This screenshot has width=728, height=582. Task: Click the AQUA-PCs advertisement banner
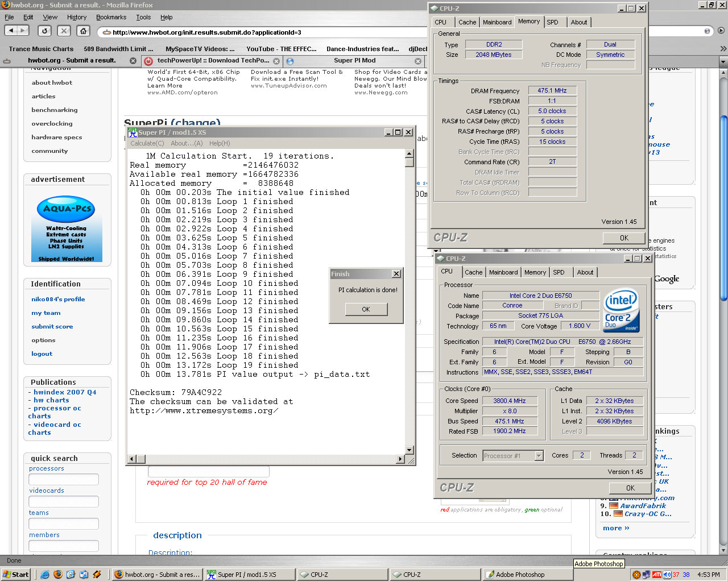click(67, 227)
